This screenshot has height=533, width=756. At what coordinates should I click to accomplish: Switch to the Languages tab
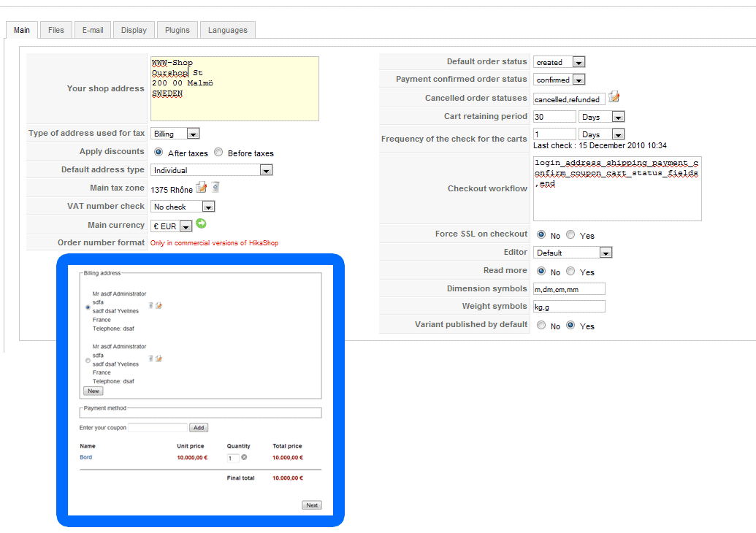point(228,30)
